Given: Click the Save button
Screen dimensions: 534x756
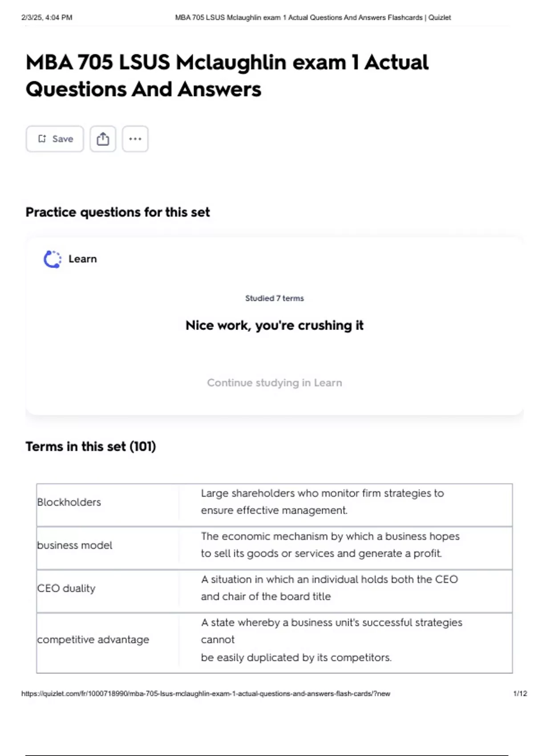Looking at the screenshot, I should point(55,139).
